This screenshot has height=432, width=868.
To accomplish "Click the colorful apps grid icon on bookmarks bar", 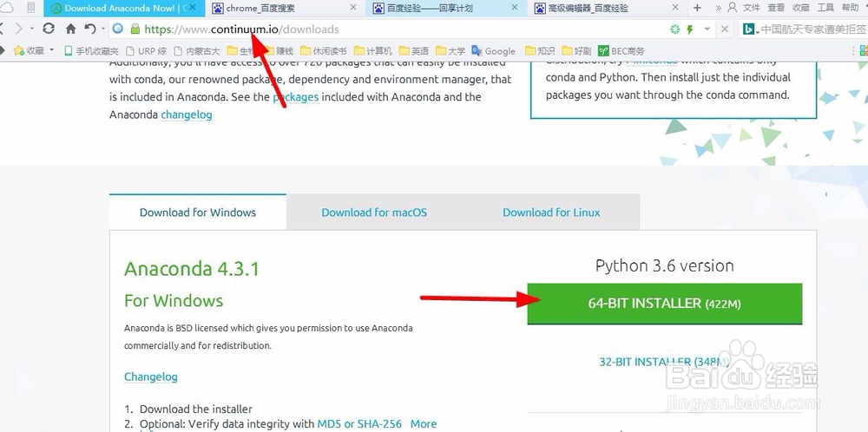I will point(864,51).
